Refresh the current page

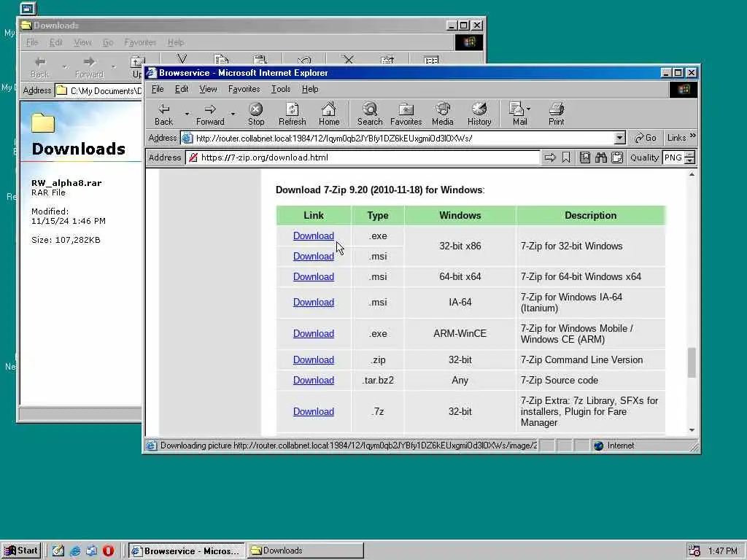[292, 114]
